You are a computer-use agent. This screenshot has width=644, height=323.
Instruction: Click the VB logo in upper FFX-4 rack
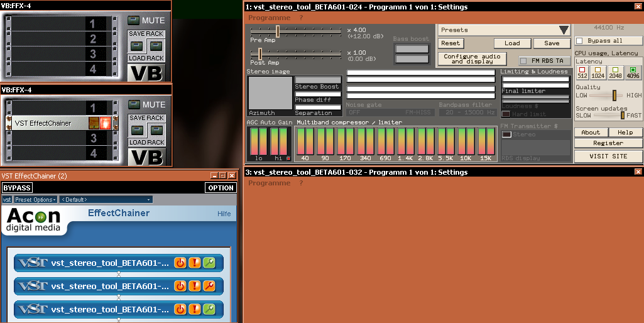click(146, 73)
